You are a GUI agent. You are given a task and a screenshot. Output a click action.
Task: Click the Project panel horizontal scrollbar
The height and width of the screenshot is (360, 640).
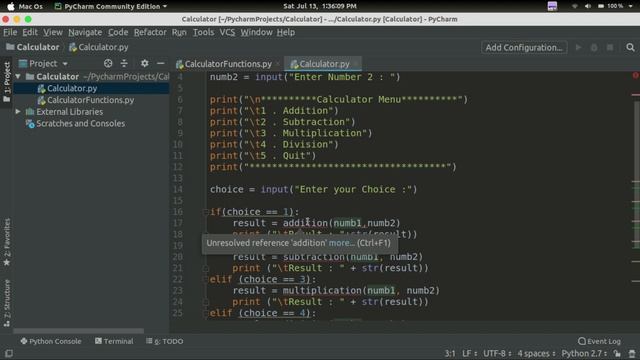pos(78,331)
